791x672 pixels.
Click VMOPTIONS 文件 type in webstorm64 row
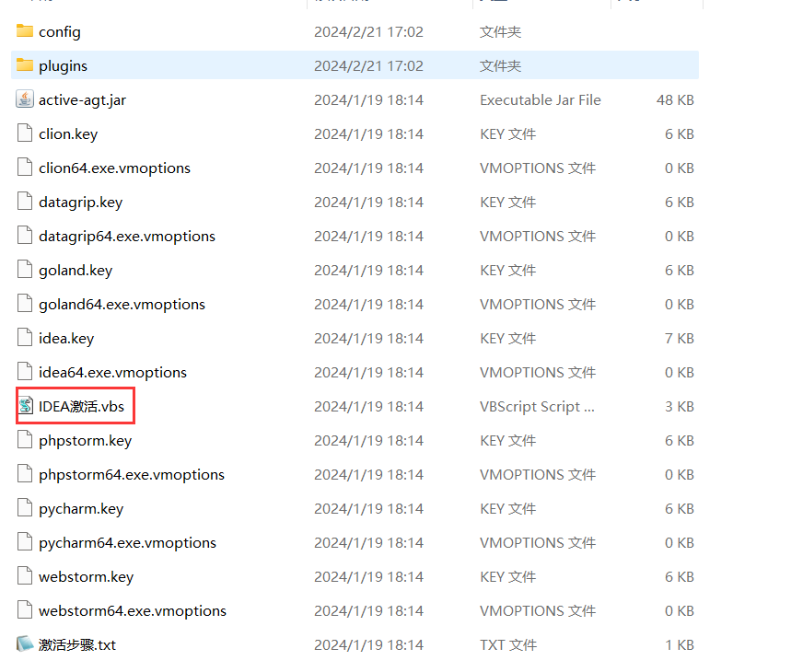tap(538, 611)
